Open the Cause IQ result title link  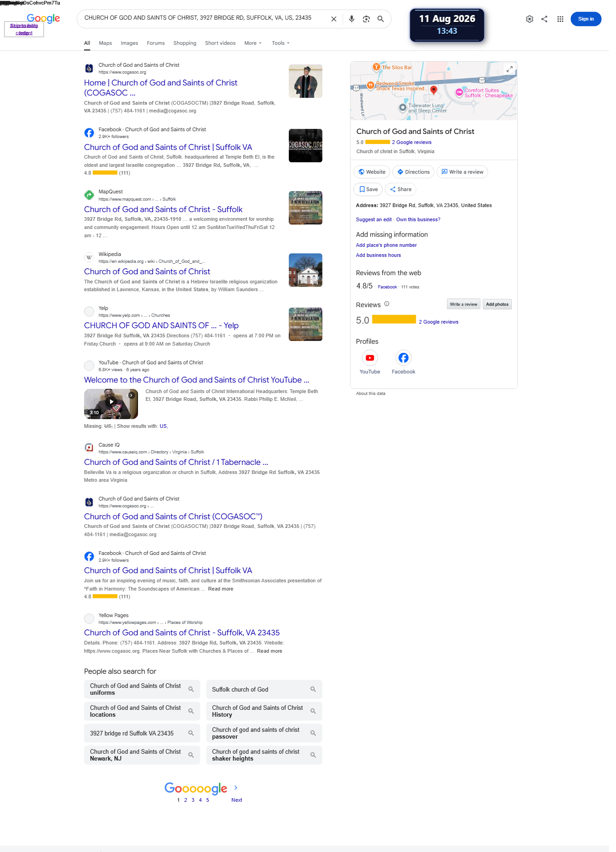(x=176, y=462)
